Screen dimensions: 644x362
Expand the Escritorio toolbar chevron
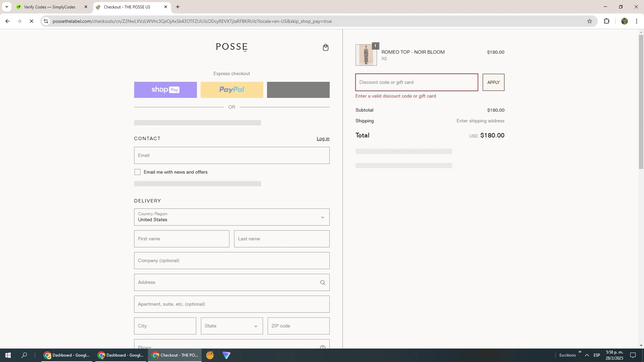pyautogui.click(x=580, y=352)
